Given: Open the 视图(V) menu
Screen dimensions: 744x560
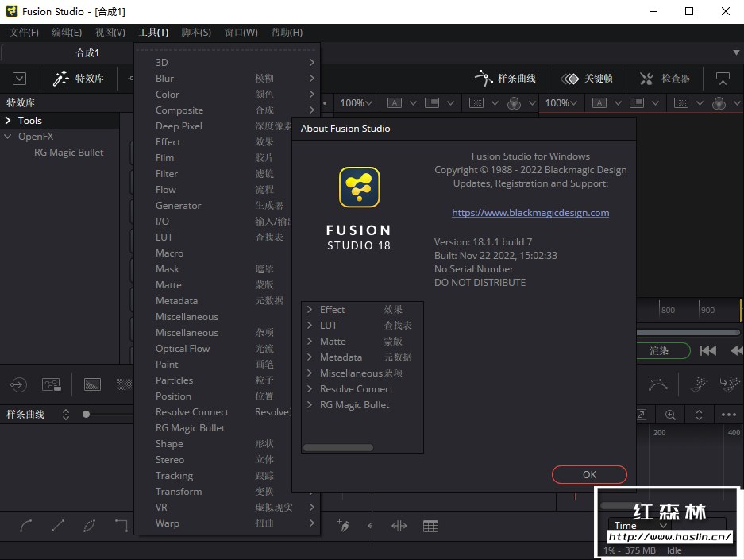Looking at the screenshot, I should [x=110, y=33].
